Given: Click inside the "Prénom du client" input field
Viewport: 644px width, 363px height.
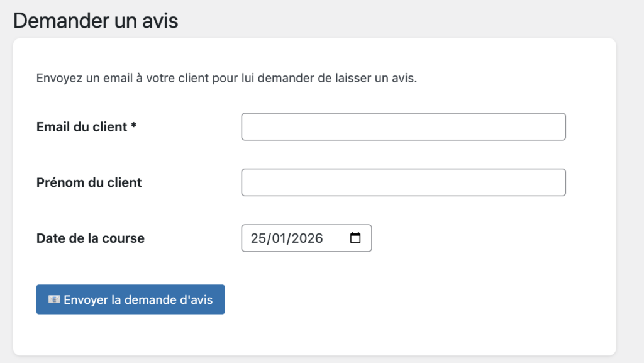Looking at the screenshot, I should pos(402,182).
